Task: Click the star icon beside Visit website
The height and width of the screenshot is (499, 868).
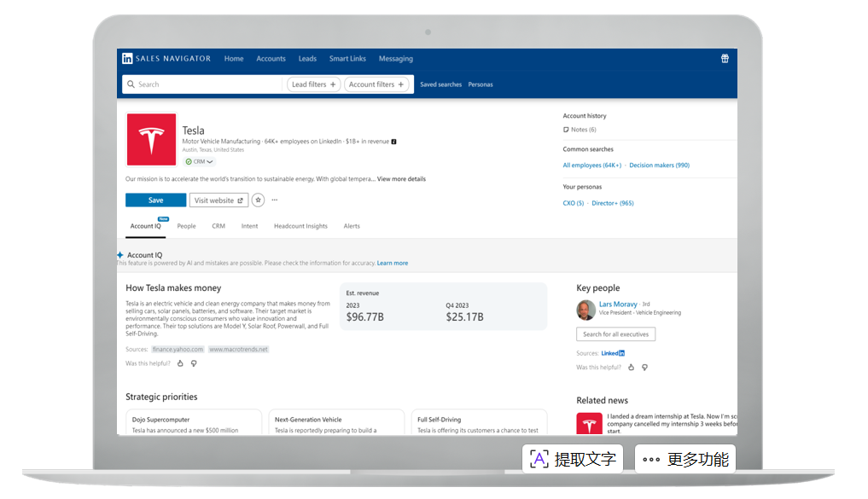Action: 258,200
